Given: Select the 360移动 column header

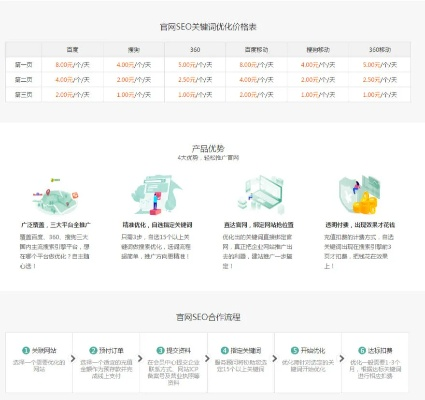Looking at the screenshot, I should (380, 50).
